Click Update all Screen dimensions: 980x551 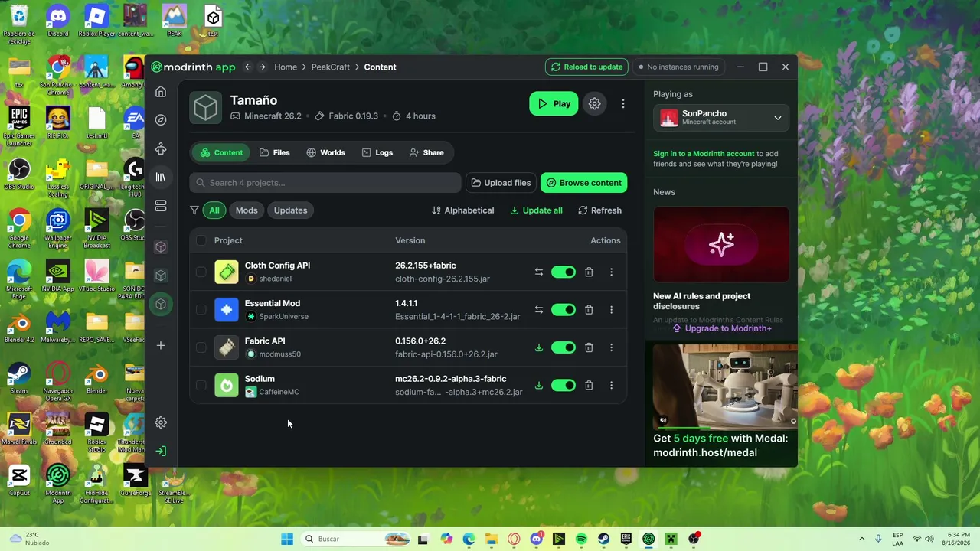[536, 210]
